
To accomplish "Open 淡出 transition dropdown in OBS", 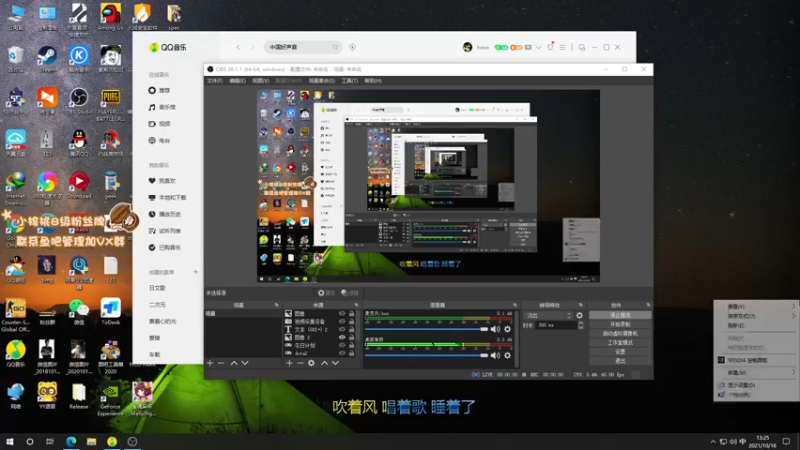I will 548,315.
